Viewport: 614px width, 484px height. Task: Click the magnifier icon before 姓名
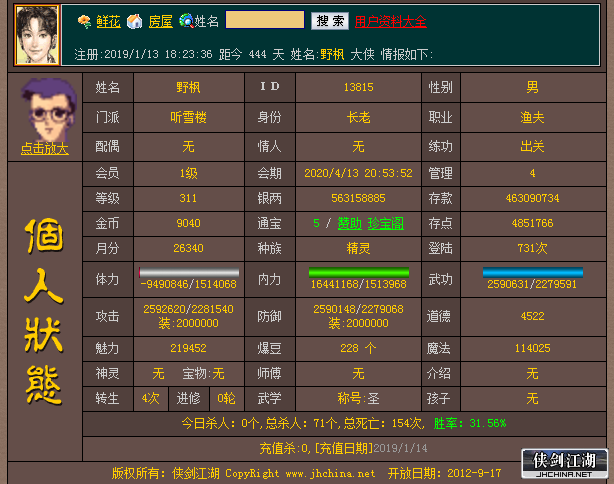pyautogui.click(x=186, y=21)
